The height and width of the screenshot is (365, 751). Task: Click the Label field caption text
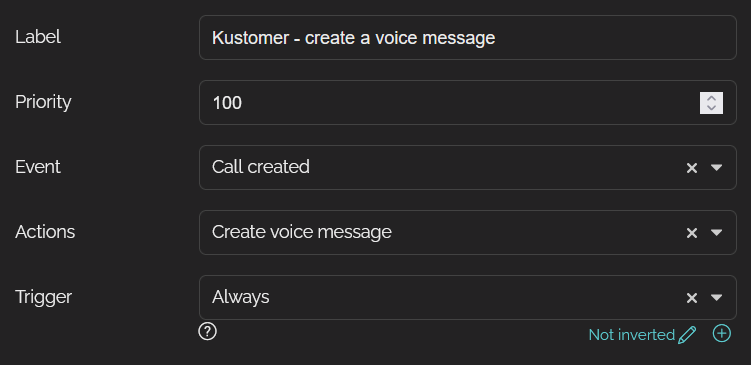38,37
